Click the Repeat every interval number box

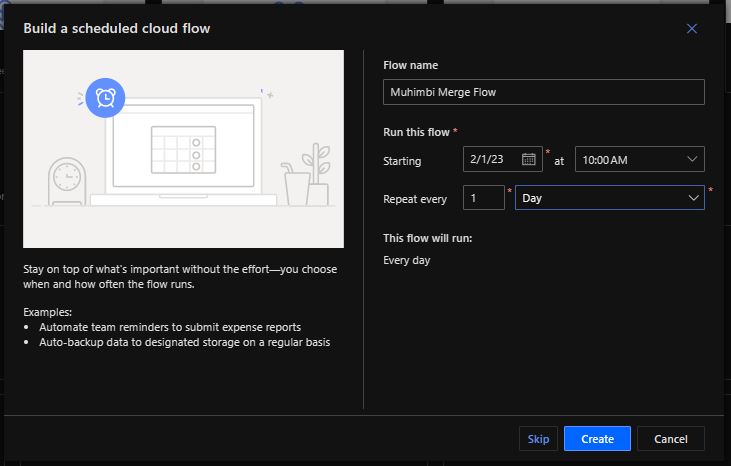click(483, 198)
